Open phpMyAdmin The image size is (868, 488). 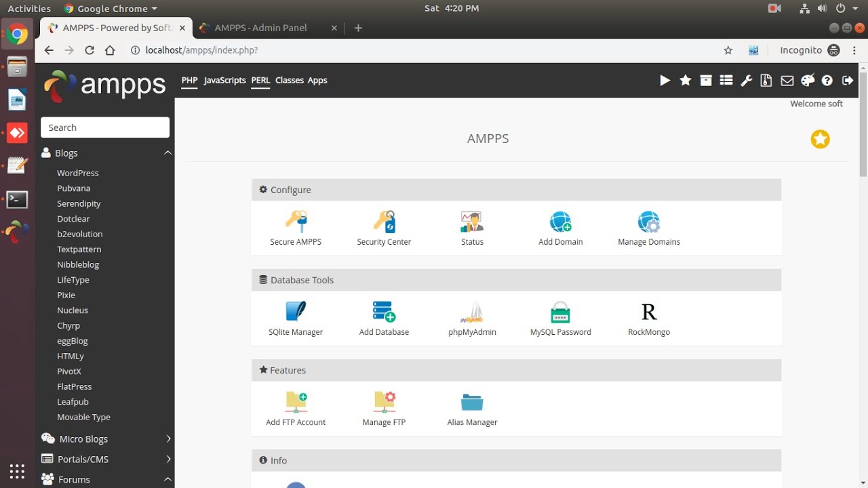coord(472,312)
